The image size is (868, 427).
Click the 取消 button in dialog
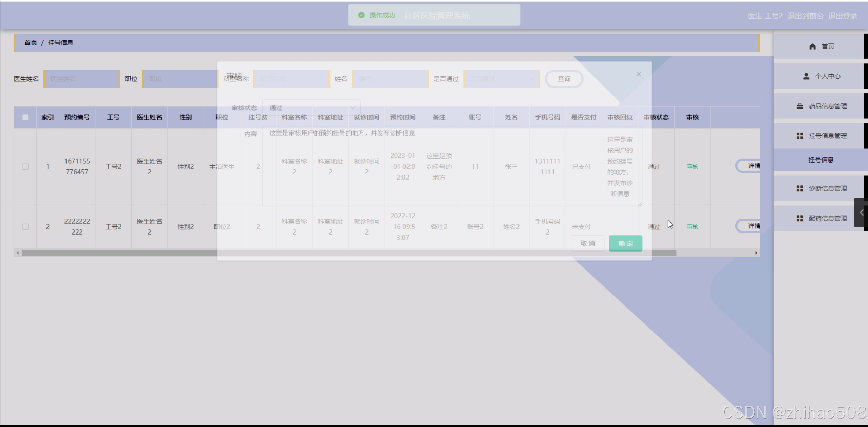(587, 243)
